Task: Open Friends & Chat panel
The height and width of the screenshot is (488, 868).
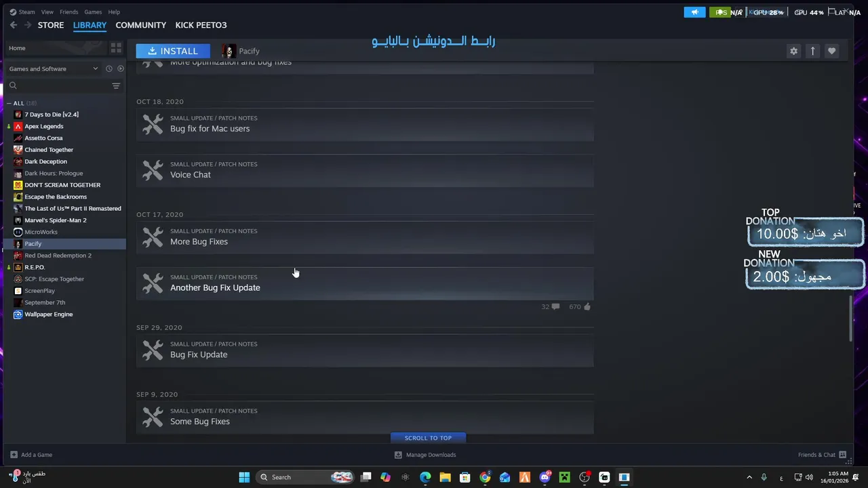Action: pyautogui.click(x=822, y=455)
